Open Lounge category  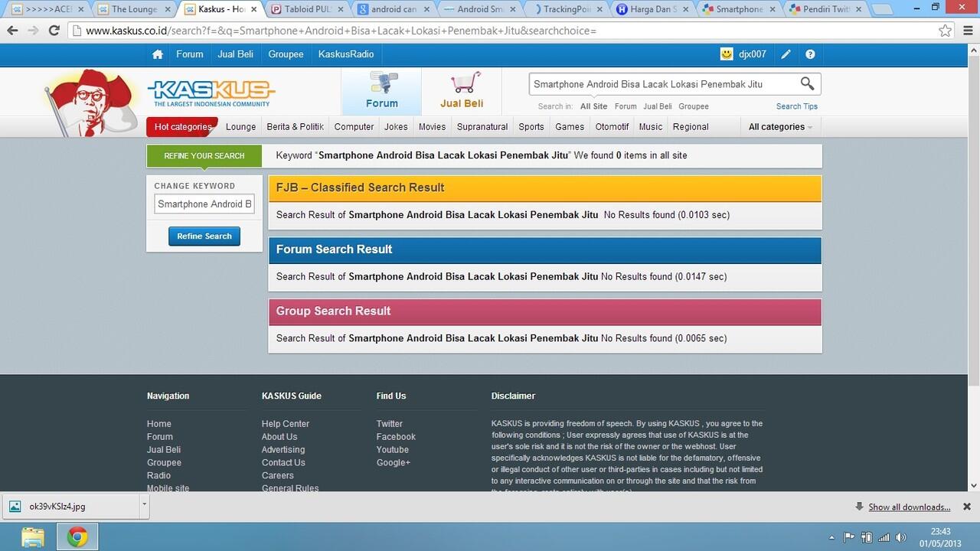coord(240,127)
